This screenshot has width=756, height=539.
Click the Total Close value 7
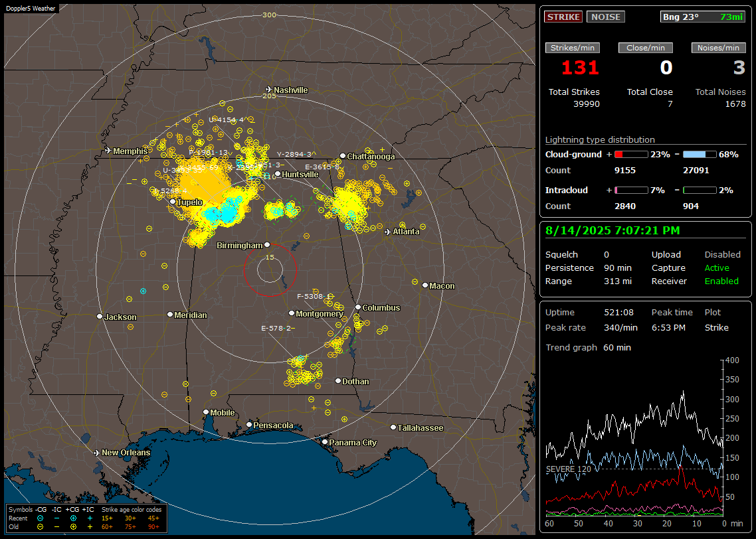(670, 104)
